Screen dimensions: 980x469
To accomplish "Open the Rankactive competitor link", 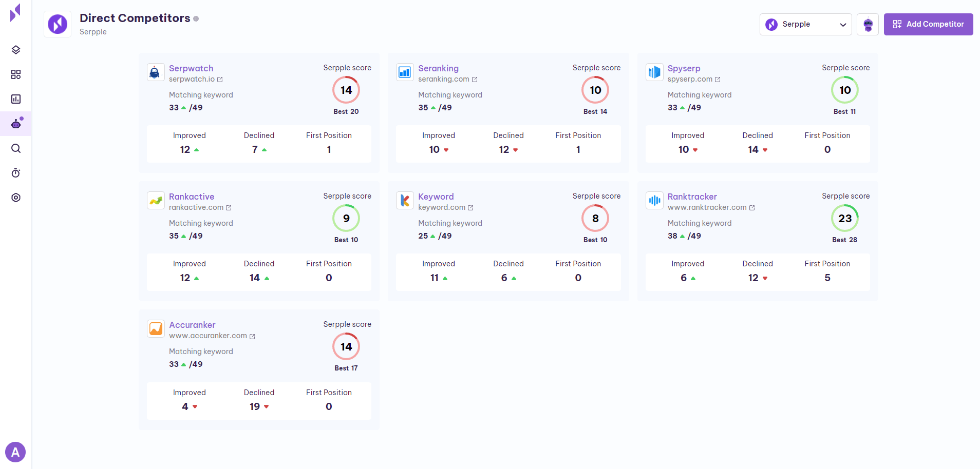I will [x=192, y=197].
